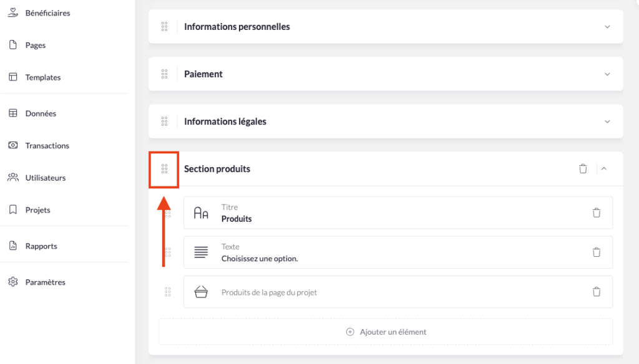Navigate to Rapports in the sidebar
The image size is (639, 364).
tap(41, 246)
